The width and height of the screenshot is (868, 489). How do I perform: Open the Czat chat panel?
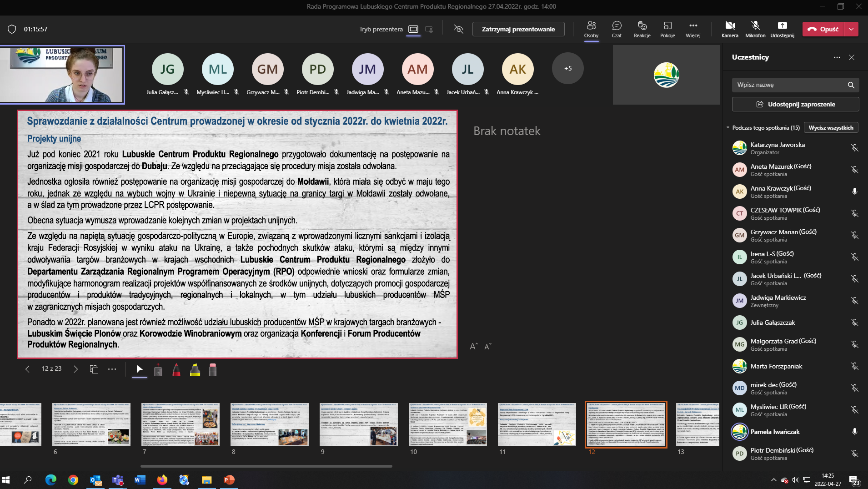point(617,29)
